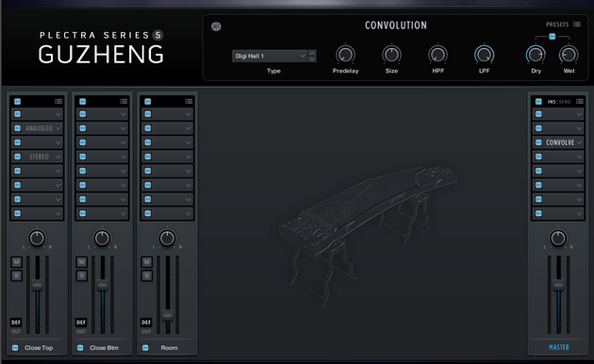Click the PRESETS label

(557, 25)
